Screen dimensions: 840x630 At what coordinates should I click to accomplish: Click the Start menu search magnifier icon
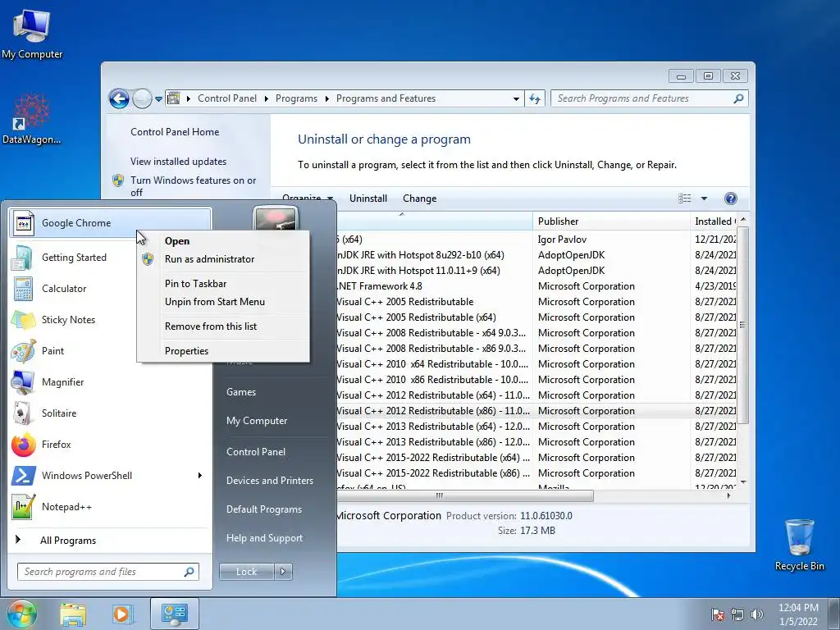(189, 572)
